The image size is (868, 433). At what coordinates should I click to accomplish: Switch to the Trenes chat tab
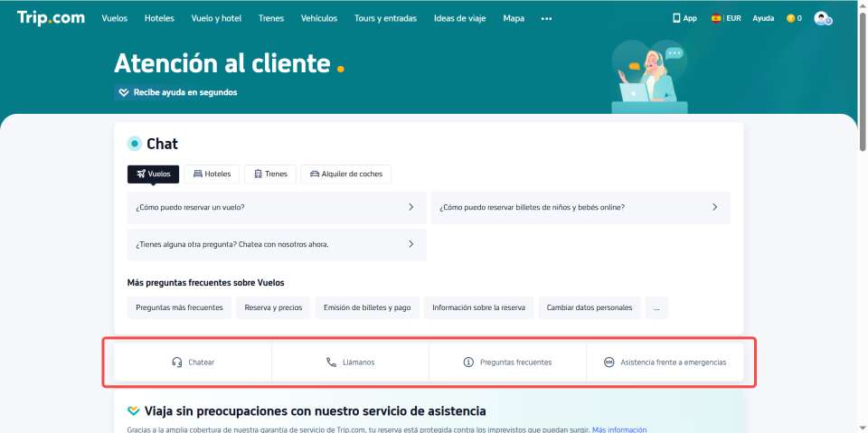(269, 174)
